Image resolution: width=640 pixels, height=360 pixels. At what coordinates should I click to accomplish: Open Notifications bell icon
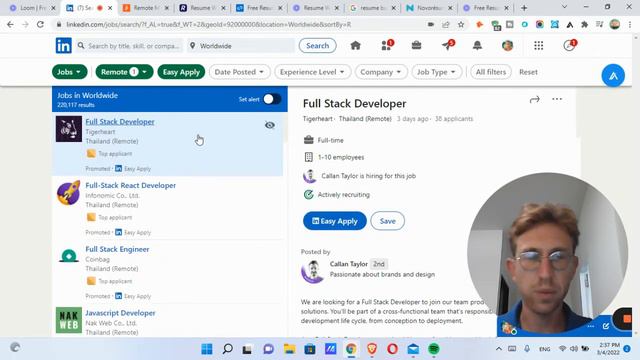pos(477,46)
